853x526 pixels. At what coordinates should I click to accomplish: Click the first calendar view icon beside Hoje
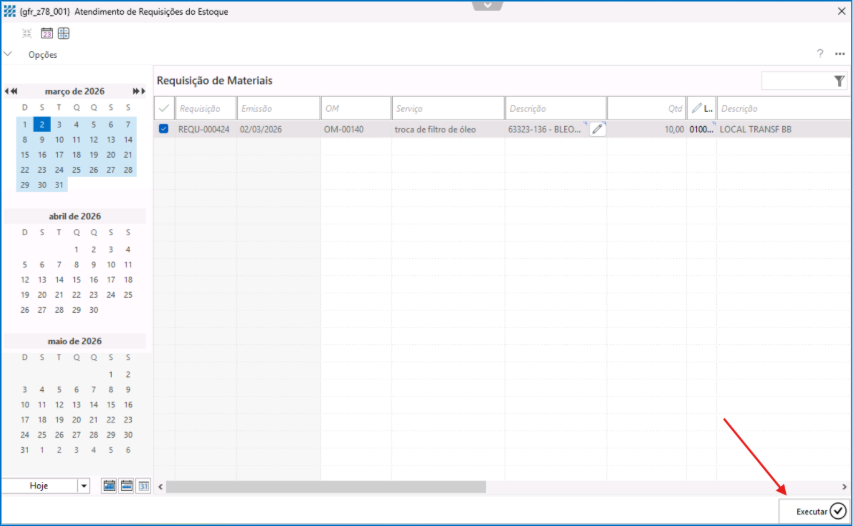(x=110, y=486)
